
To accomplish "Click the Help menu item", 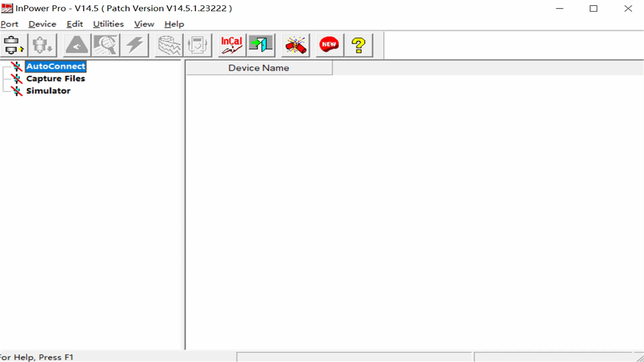I will [173, 24].
